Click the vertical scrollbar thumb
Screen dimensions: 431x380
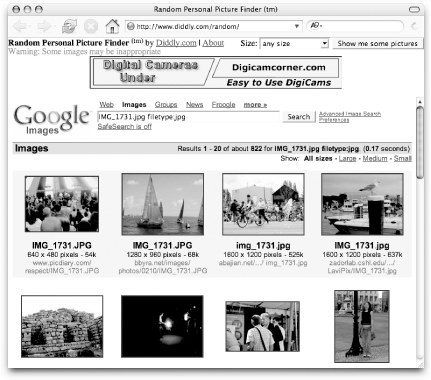pos(420,142)
